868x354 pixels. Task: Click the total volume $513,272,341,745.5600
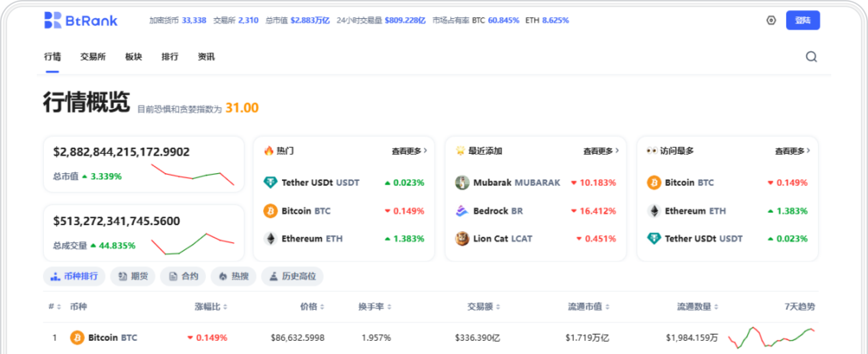(x=116, y=221)
